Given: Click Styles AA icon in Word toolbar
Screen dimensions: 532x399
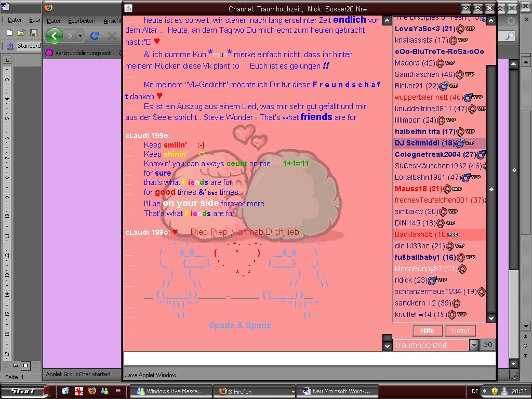Looking at the screenshot, I should 9,46.
